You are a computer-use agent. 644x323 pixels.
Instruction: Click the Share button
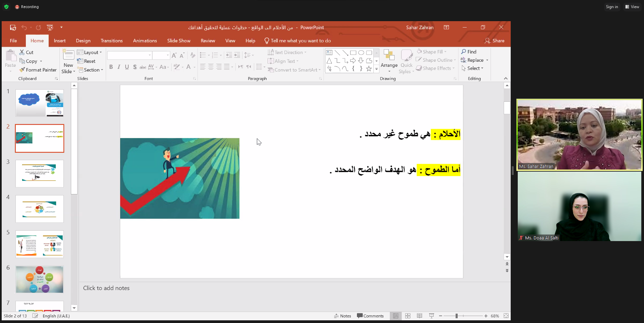tap(495, 41)
